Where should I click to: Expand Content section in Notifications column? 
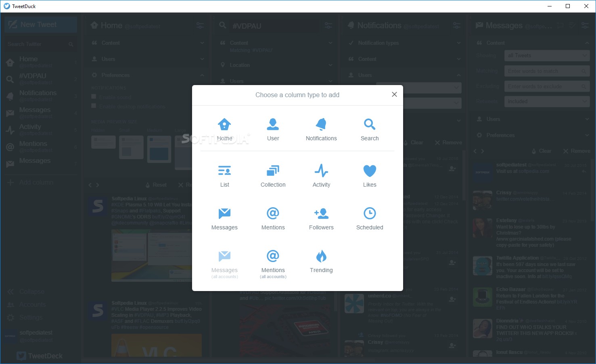pyautogui.click(x=404, y=59)
